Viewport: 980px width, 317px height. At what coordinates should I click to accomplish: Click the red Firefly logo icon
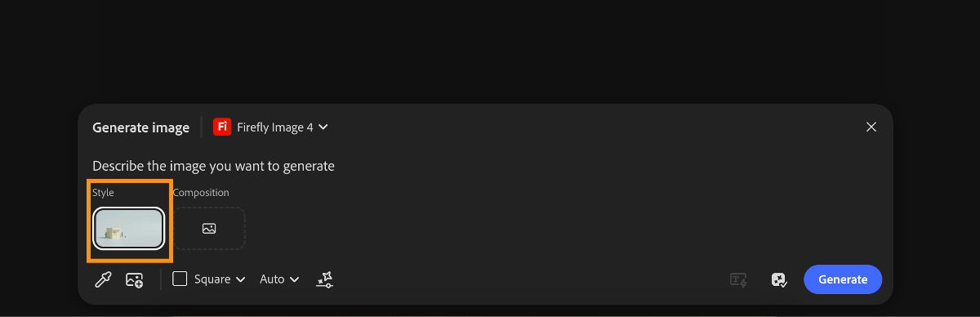221,127
